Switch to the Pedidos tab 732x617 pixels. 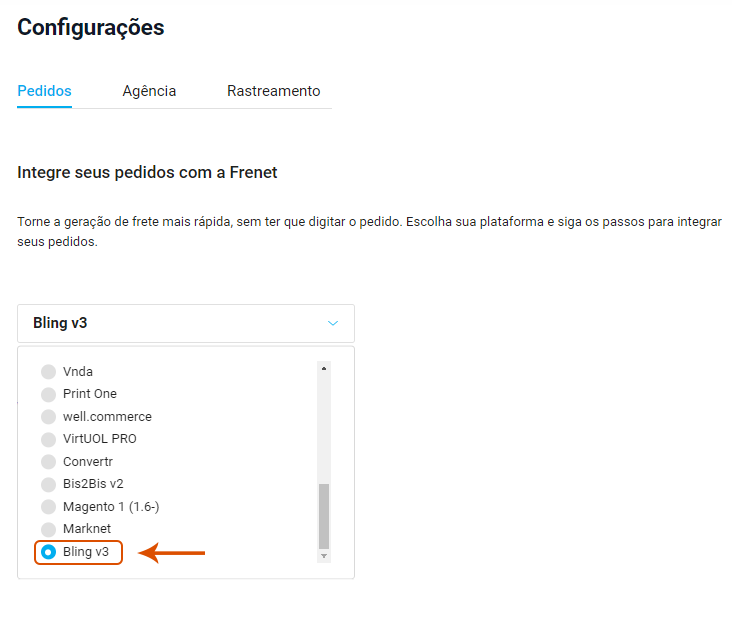44,91
